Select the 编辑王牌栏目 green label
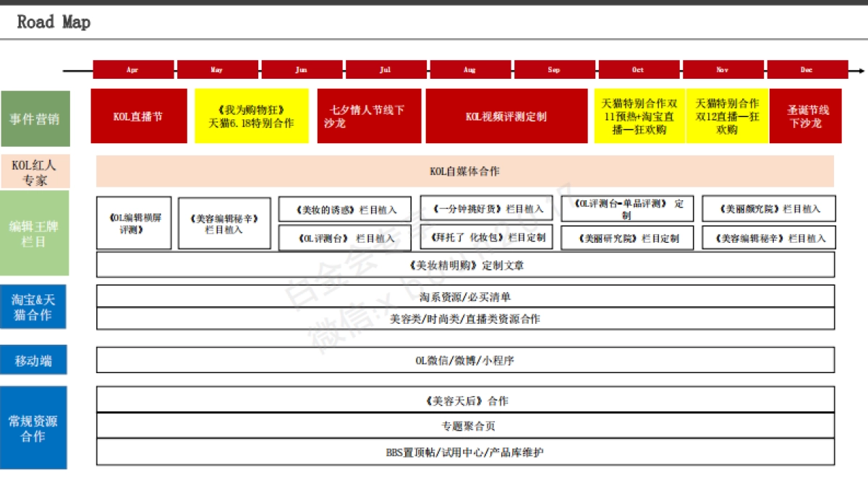868x488 pixels. [35, 233]
